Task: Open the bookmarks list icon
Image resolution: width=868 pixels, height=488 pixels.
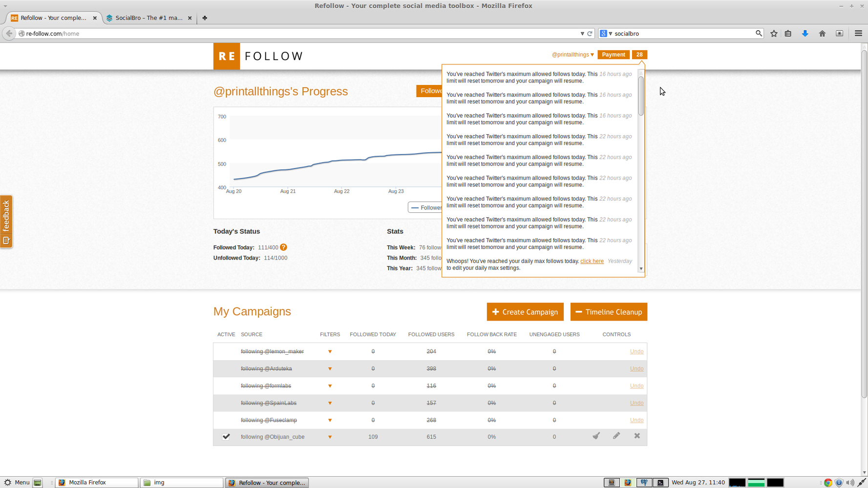Action: point(788,34)
